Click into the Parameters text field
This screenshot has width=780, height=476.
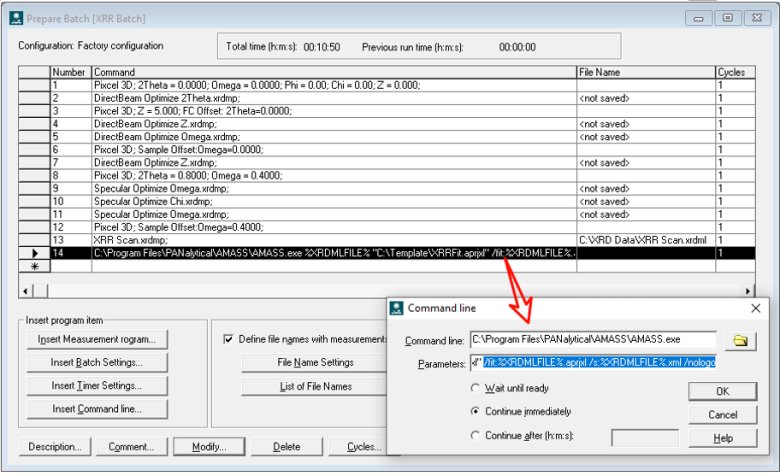tap(594, 364)
